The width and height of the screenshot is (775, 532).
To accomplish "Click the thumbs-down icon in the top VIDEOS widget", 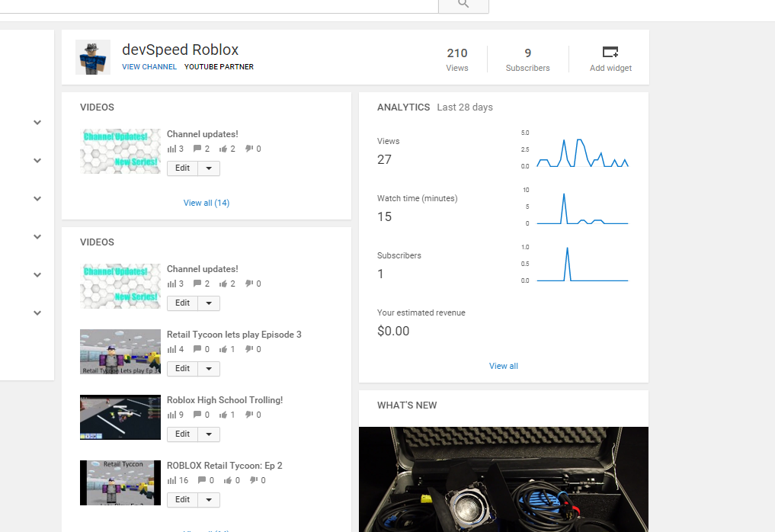I will click(249, 149).
